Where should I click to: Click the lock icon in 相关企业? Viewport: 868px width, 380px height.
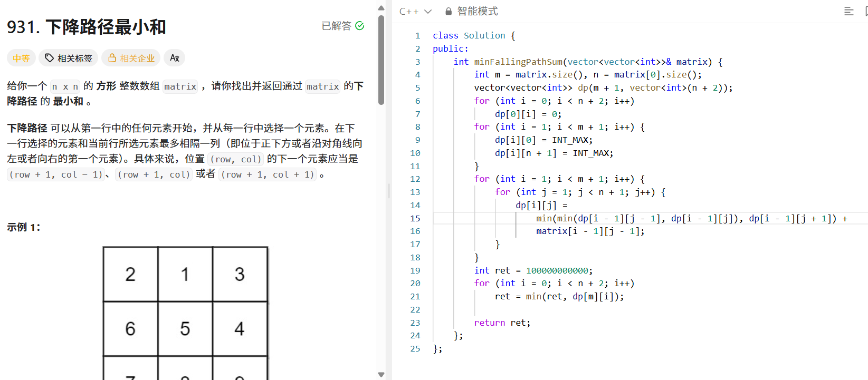coord(112,58)
